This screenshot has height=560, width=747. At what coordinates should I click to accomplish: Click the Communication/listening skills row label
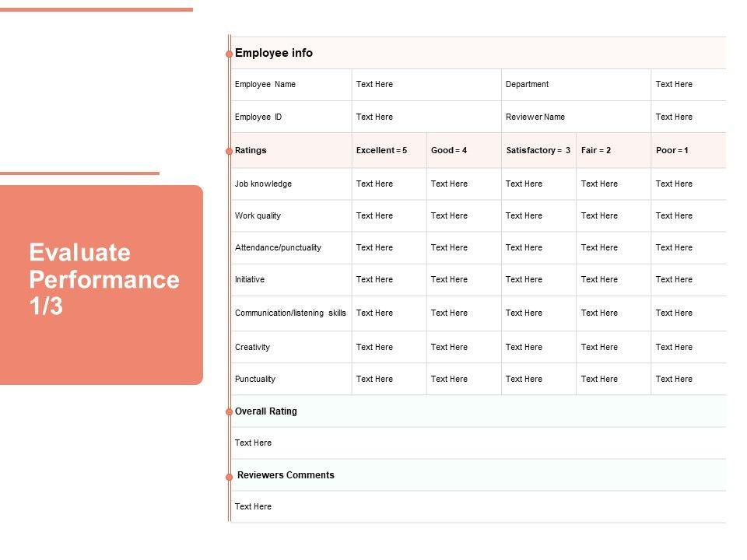pos(290,313)
